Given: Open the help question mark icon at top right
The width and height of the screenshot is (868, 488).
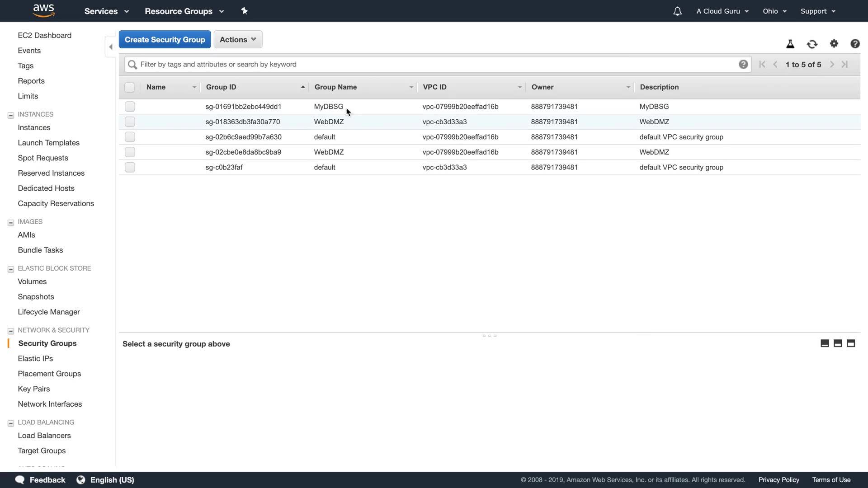Looking at the screenshot, I should pyautogui.click(x=855, y=43).
